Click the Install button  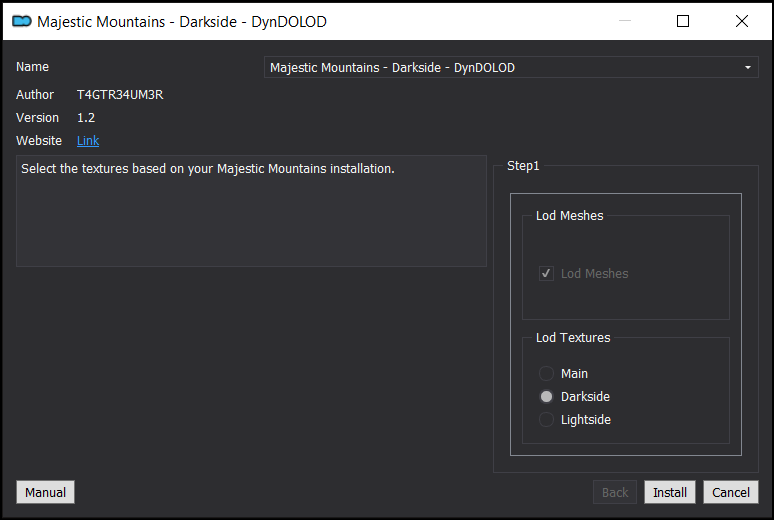[670, 492]
